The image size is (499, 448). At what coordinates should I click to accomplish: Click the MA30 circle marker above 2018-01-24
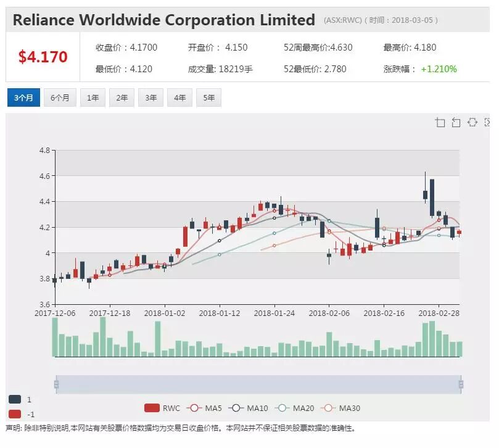click(274, 246)
